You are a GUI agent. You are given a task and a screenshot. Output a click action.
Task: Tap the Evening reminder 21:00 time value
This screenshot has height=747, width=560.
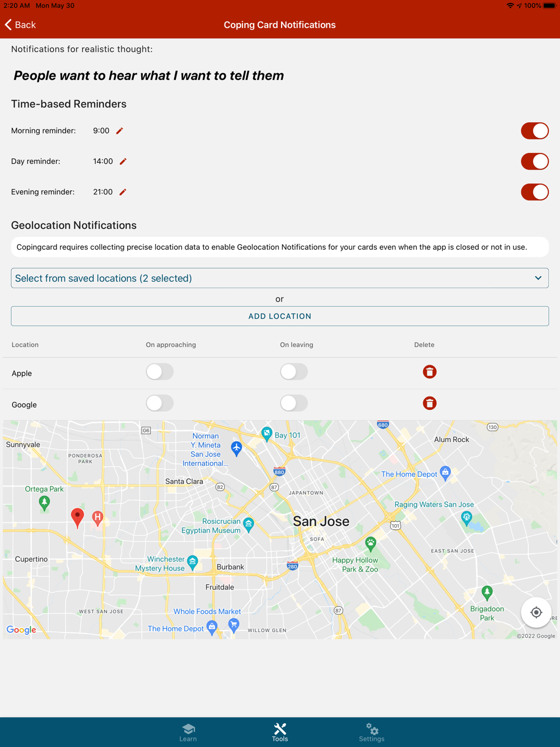pyautogui.click(x=103, y=192)
